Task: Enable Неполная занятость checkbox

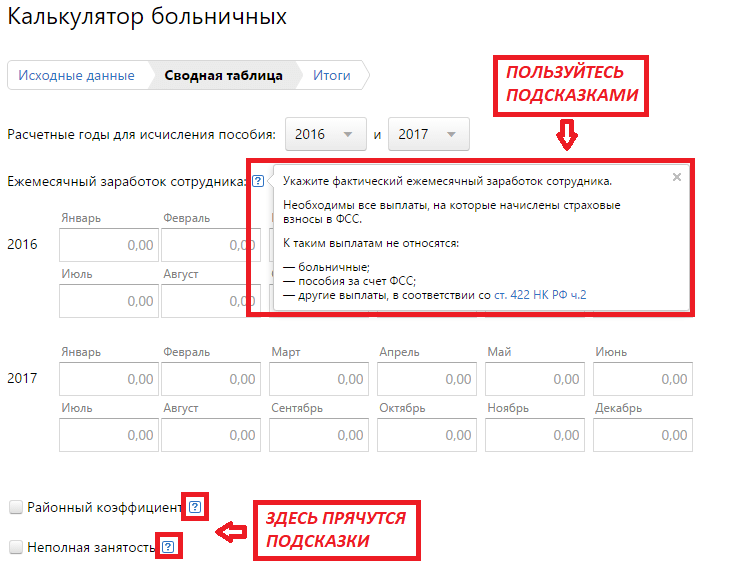Action: [16, 547]
